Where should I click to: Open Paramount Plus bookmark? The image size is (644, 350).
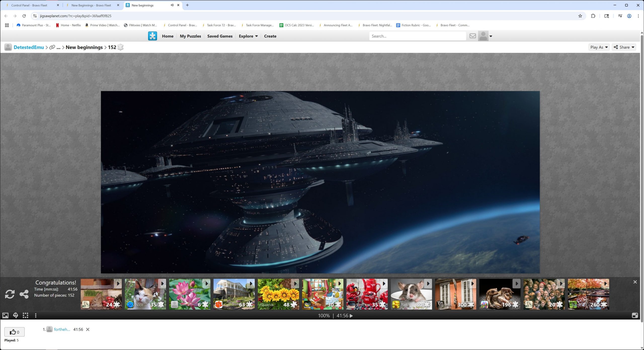(34, 25)
